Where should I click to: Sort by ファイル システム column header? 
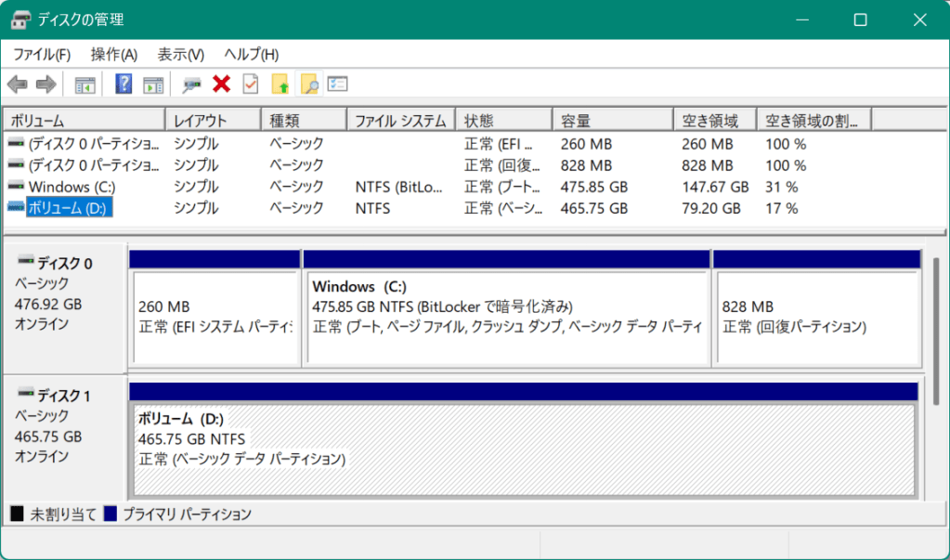click(x=401, y=120)
